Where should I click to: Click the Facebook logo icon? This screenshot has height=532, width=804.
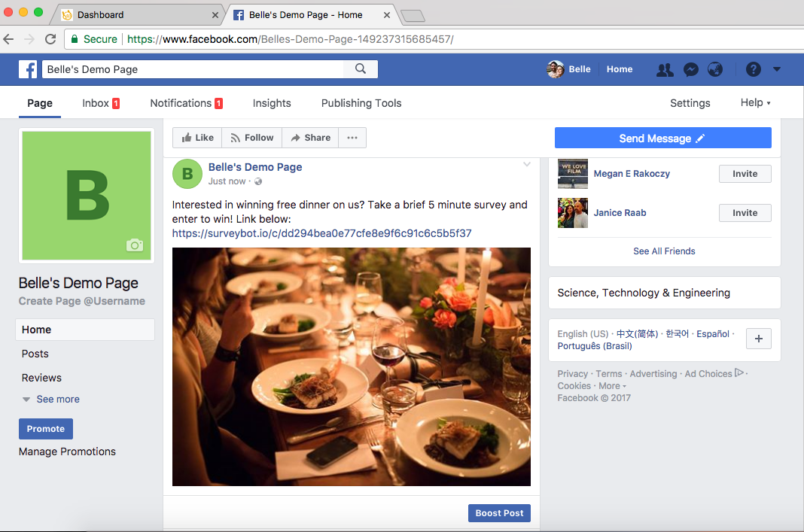[x=28, y=69]
